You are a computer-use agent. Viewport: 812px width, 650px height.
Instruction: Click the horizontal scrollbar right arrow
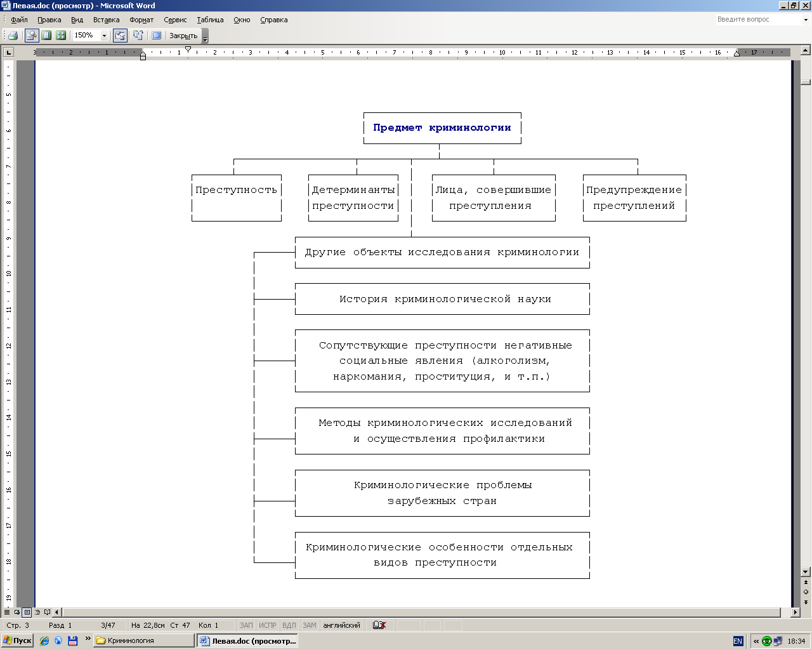(x=796, y=613)
